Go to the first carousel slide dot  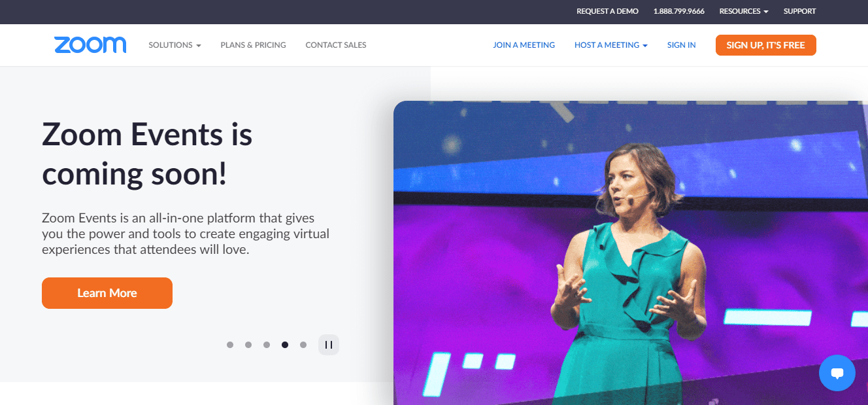(230, 345)
